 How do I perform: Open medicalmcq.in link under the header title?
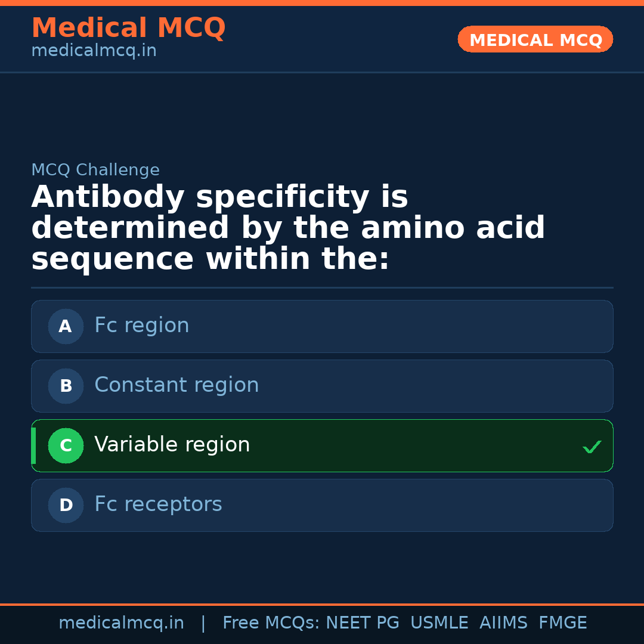[x=94, y=51]
